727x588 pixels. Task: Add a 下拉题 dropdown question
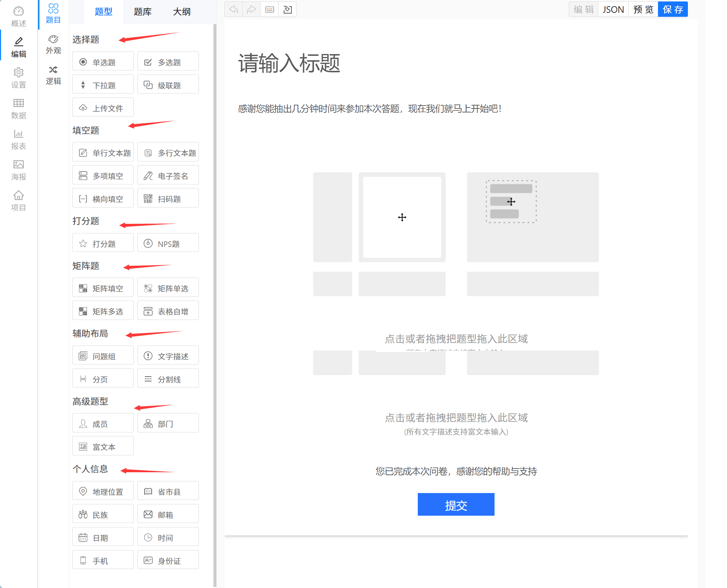click(x=103, y=85)
